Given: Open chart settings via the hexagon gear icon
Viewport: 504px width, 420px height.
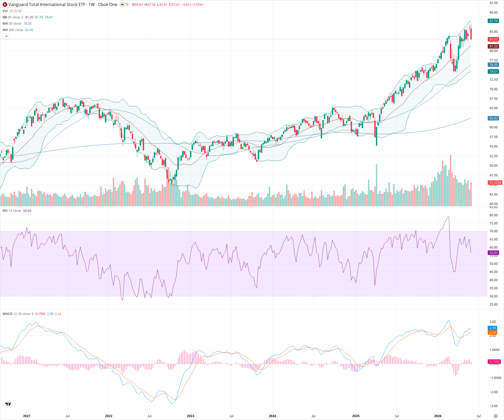Looking at the screenshot, I should point(496,416).
